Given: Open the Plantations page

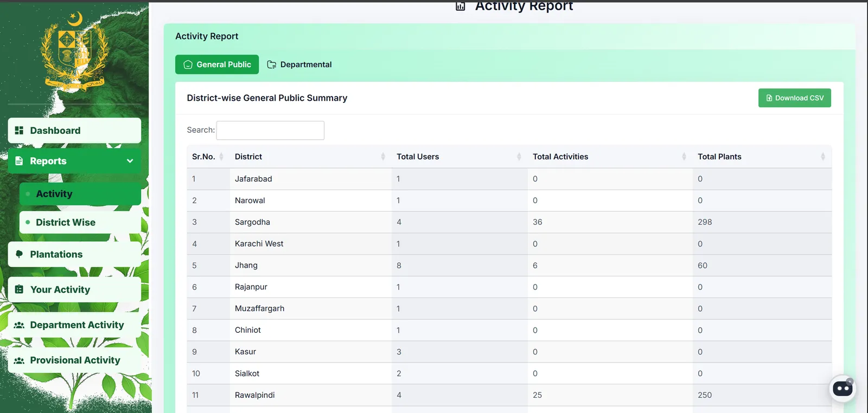Looking at the screenshot, I should coord(74,254).
